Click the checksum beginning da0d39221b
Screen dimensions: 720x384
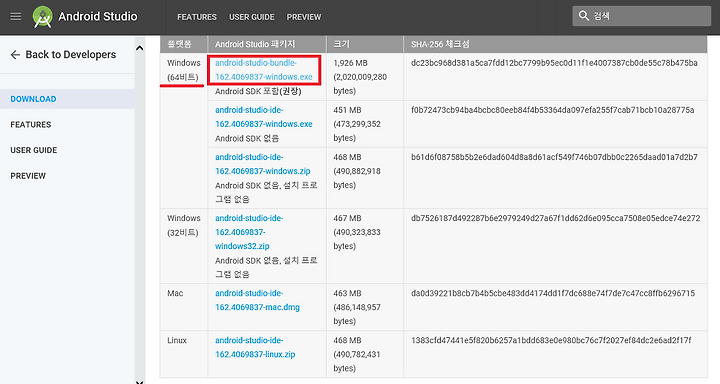553,293
